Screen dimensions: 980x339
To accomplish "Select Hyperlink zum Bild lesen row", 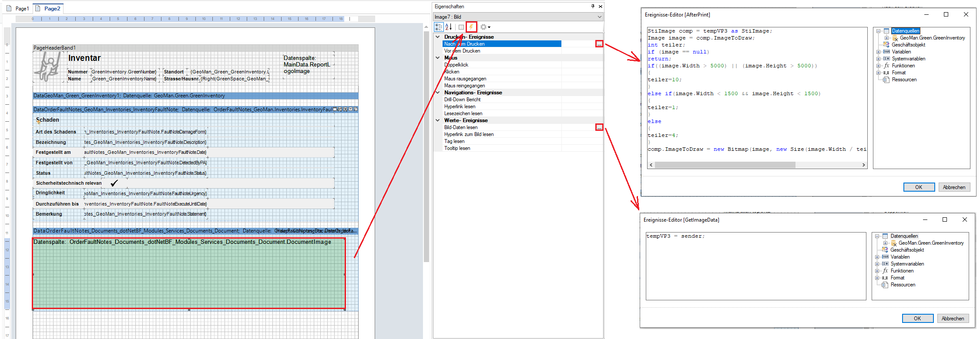I will coord(523,134).
